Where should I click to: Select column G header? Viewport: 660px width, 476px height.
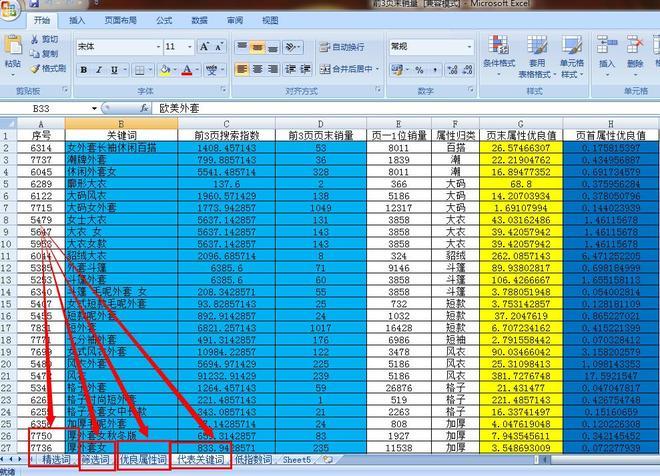[521, 124]
